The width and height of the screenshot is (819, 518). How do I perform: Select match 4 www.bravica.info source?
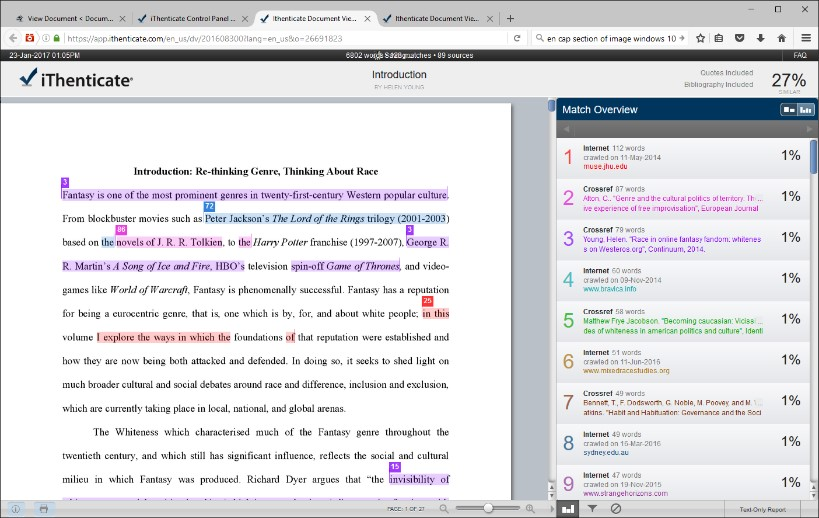coord(684,280)
